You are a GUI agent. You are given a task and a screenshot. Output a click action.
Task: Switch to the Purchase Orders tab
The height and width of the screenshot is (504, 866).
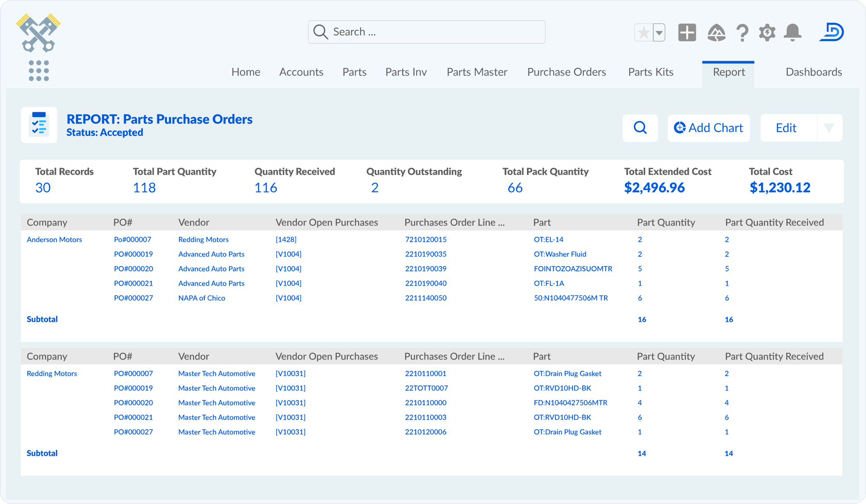[x=566, y=72]
